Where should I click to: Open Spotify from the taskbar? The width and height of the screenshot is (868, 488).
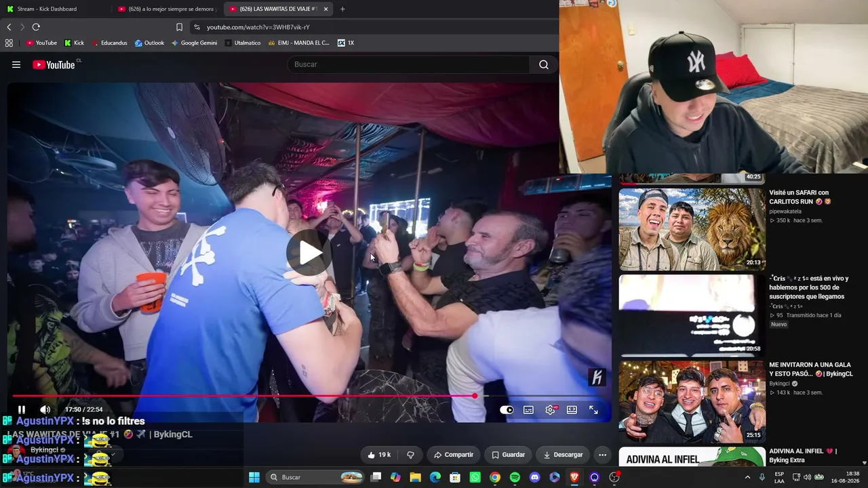point(515,477)
